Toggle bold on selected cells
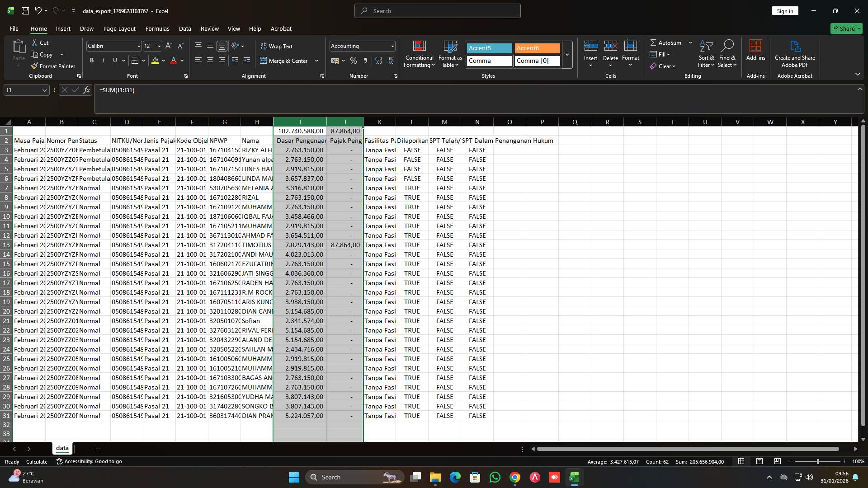 click(x=91, y=60)
